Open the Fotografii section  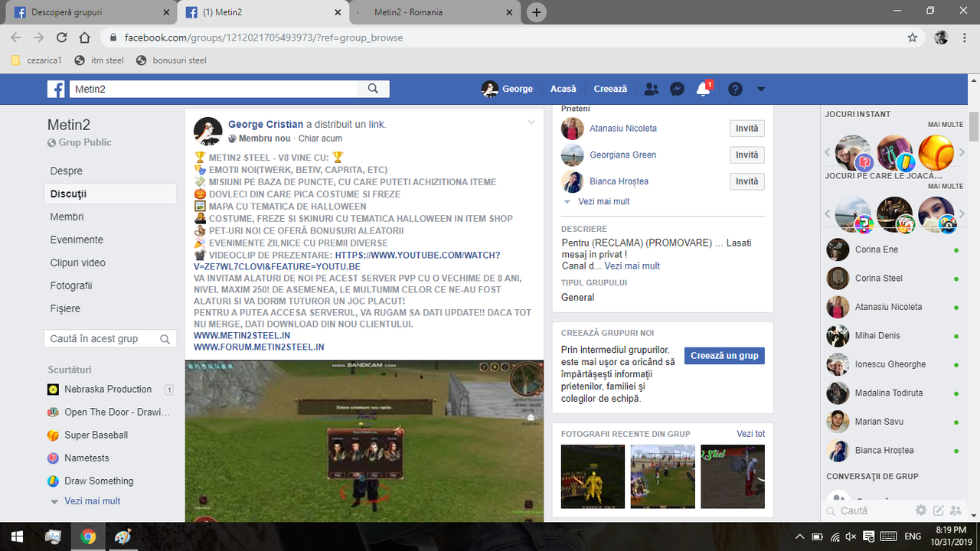tap(71, 285)
